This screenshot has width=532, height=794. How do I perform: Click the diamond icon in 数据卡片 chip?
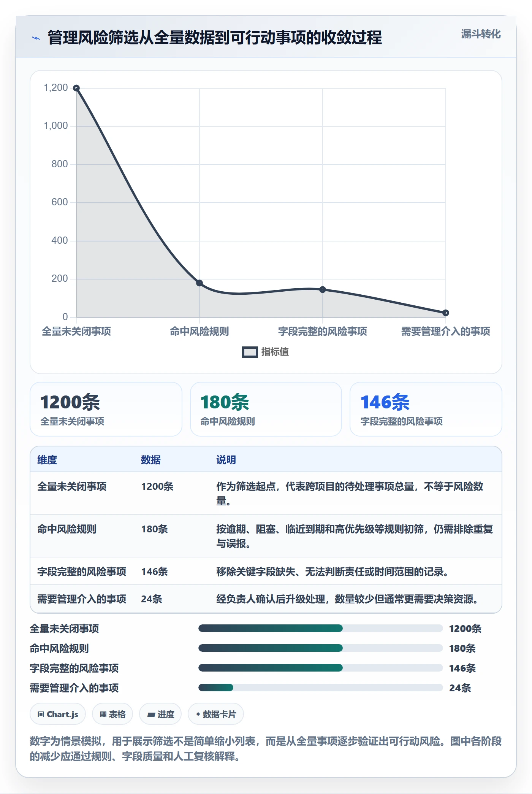click(x=198, y=715)
